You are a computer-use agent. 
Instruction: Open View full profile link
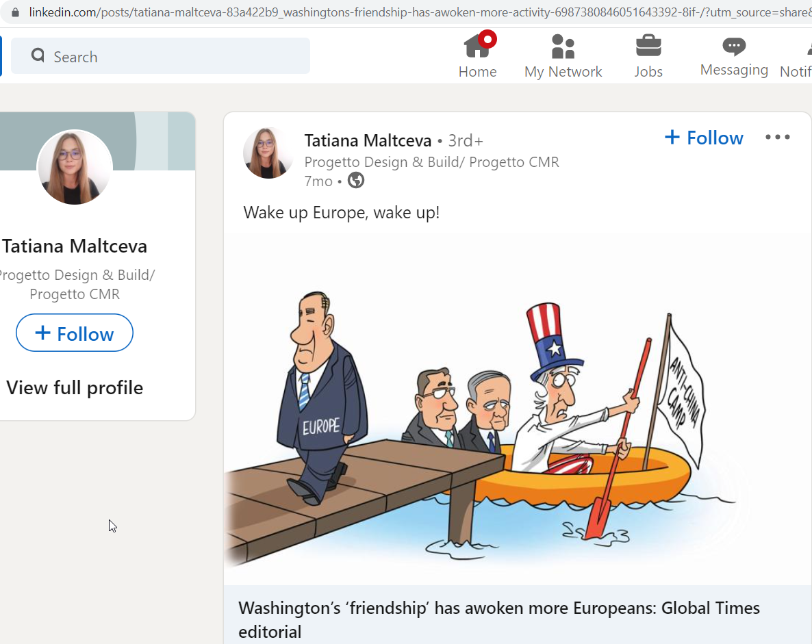click(75, 388)
